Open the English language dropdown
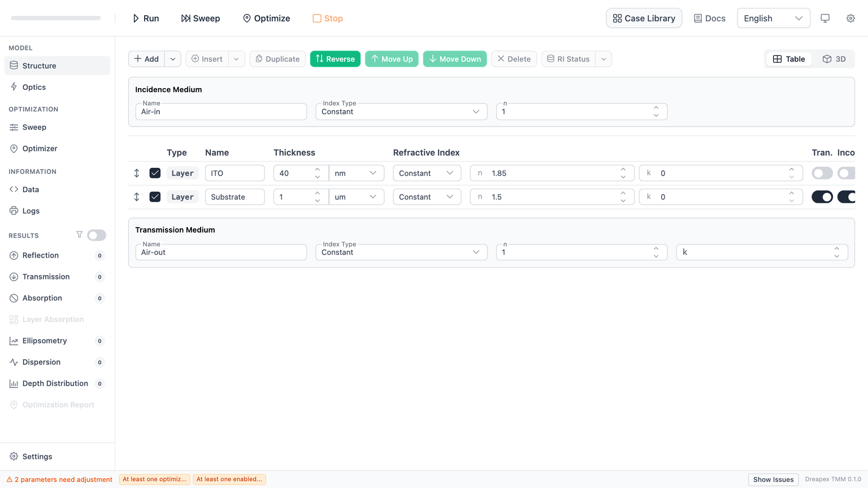This screenshot has height=488, width=868. point(773,18)
